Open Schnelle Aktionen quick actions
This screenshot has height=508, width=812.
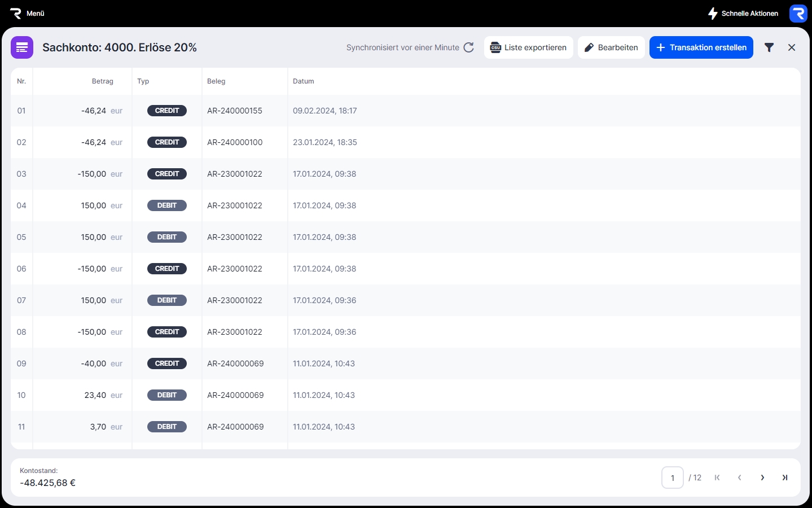(x=743, y=13)
